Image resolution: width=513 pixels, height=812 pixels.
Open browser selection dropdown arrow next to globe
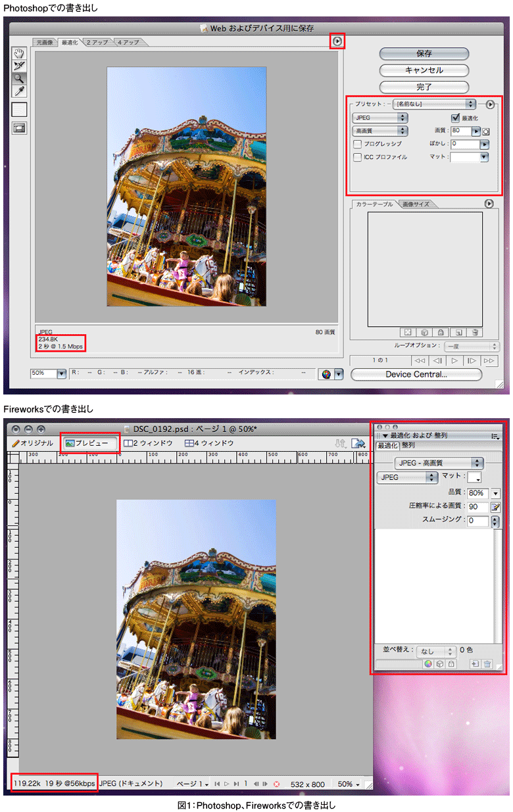click(x=339, y=373)
